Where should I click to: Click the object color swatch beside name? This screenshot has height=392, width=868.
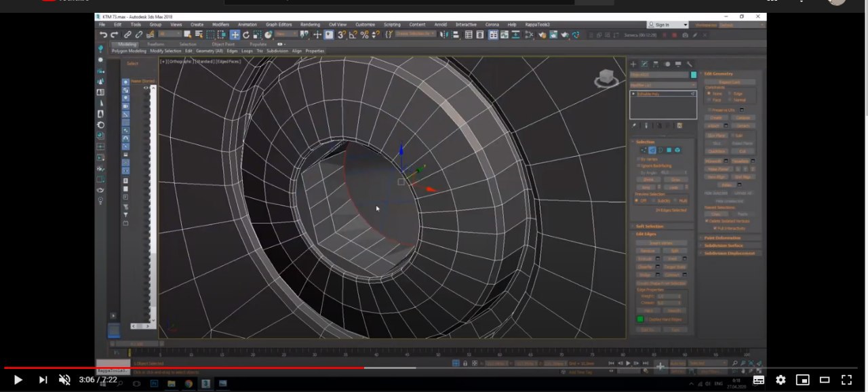click(x=694, y=75)
